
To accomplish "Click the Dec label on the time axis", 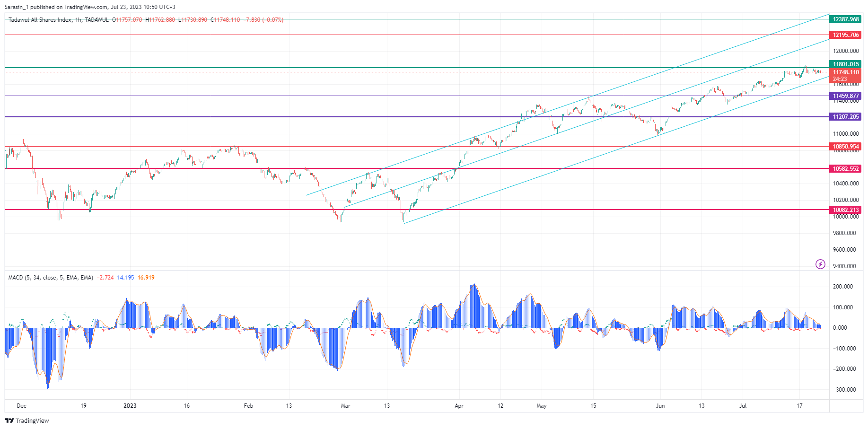I will pyautogui.click(x=21, y=406).
